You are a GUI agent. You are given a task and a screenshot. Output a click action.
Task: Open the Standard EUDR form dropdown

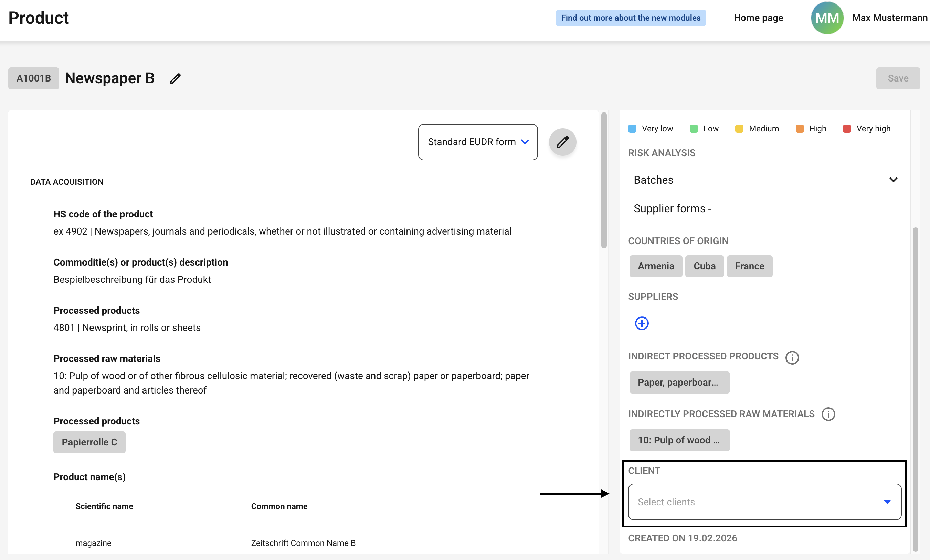(x=477, y=142)
